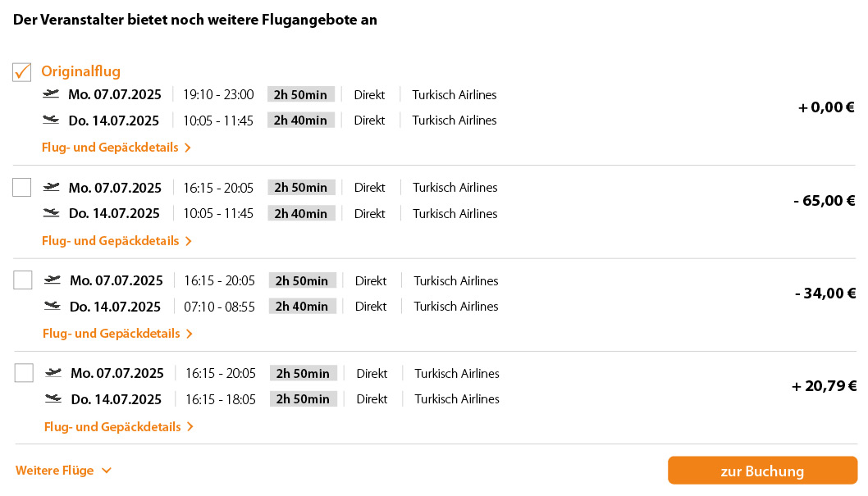View Flug- und Gepäckdetails for the +20,79 € flight
868x496 pixels.
click(117, 427)
